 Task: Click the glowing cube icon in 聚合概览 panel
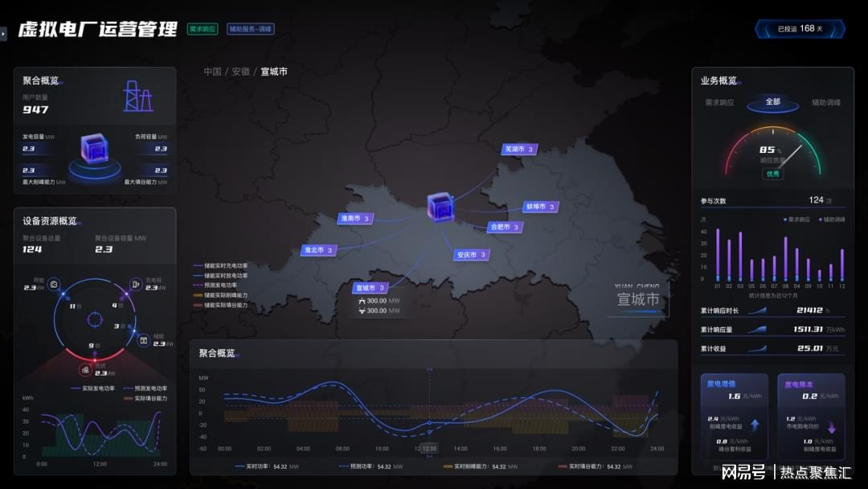click(94, 149)
